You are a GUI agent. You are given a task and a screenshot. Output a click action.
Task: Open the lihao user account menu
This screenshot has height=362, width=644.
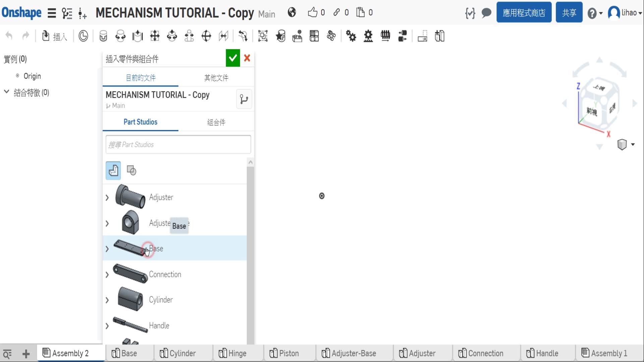pyautogui.click(x=625, y=13)
